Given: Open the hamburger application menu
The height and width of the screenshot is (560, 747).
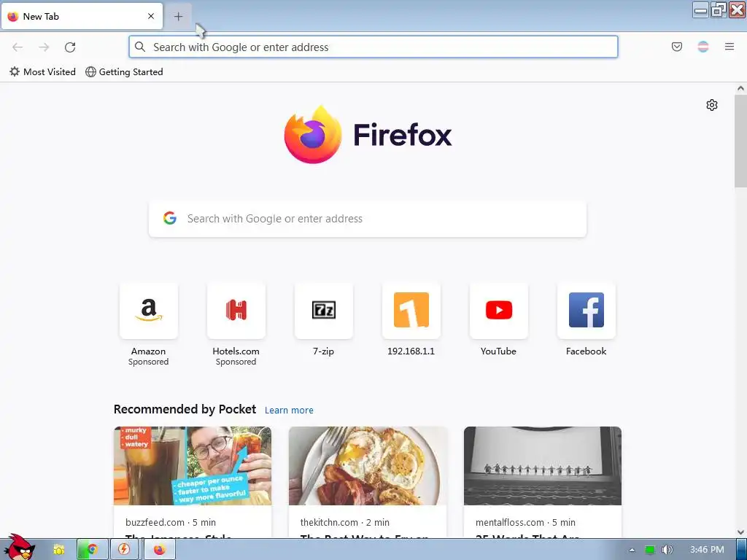Looking at the screenshot, I should [x=729, y=47].
